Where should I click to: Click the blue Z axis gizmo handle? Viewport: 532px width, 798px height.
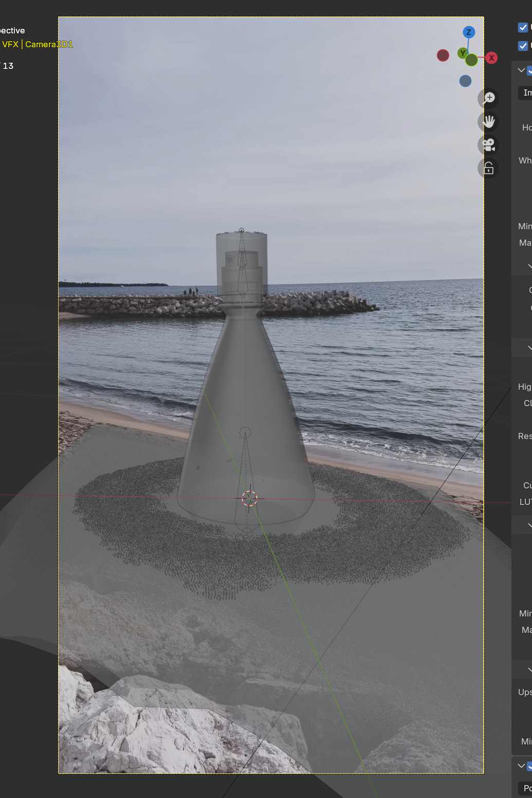(468, 32)
